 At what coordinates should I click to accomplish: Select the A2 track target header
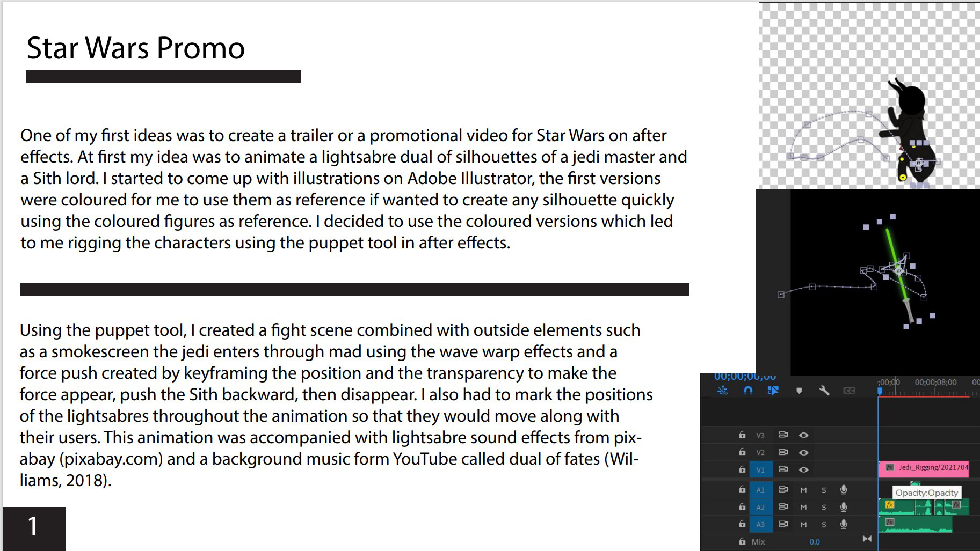click(x=761, y=507)
